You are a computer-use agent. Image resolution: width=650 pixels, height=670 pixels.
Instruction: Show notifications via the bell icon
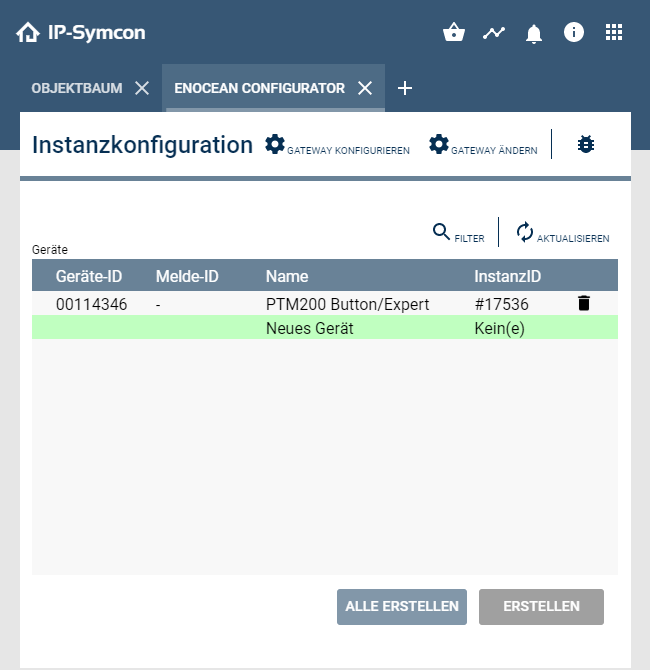[x=534, y=34]
